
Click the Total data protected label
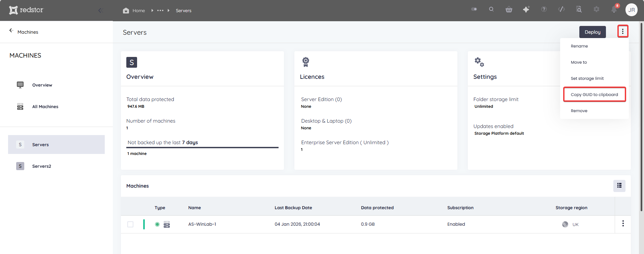tap(150, 99)
